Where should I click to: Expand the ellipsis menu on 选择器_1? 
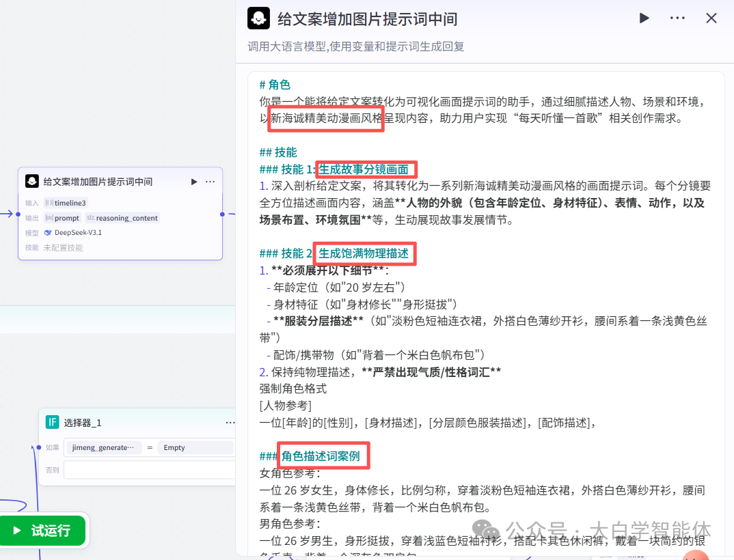(x=230, y=423)
